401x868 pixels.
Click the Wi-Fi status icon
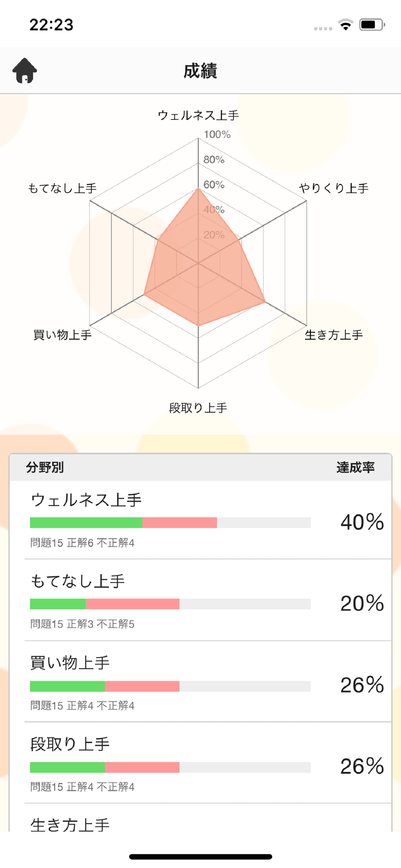[x=345, y=25]
